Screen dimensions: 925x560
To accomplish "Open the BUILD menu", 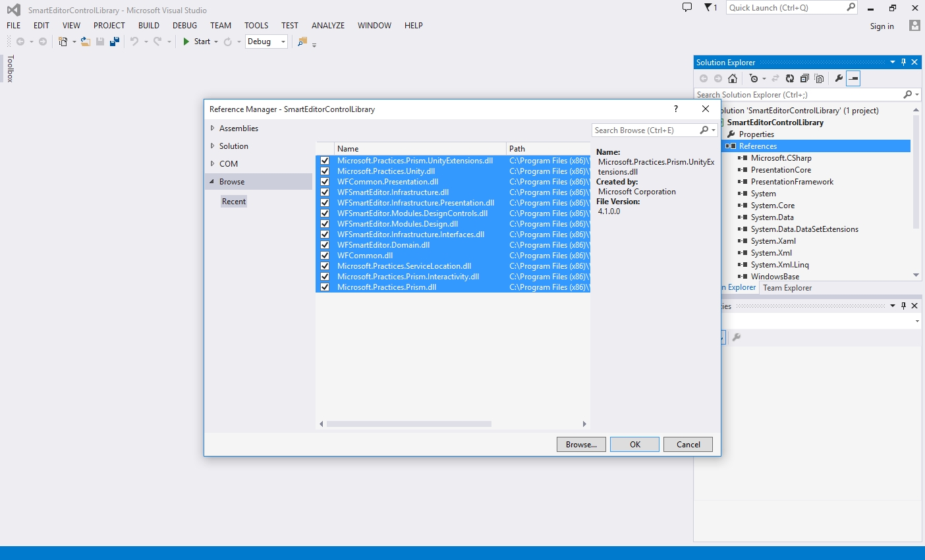I will (x=148, y=26).
